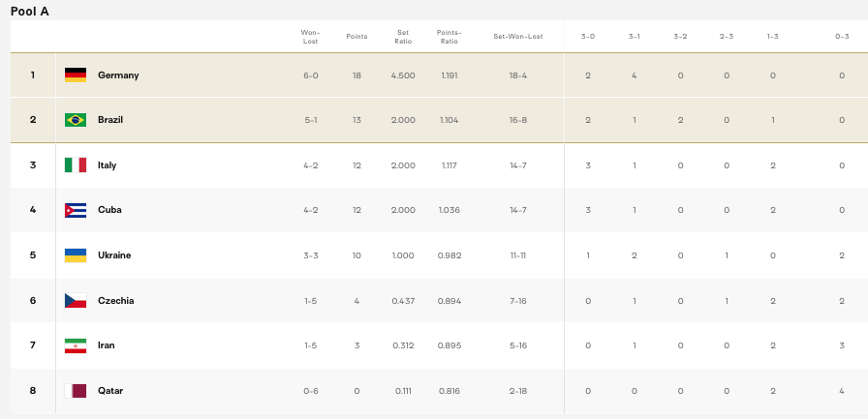Click the Points-Ratio column header
This screenshot has width=868, height=419.
(x=449, y=37)
